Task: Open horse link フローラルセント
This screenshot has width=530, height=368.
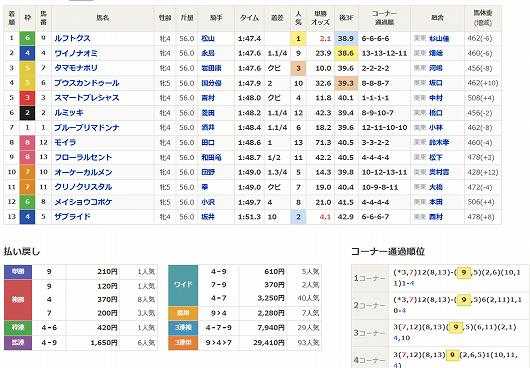Action: click(x=83, y=157)
